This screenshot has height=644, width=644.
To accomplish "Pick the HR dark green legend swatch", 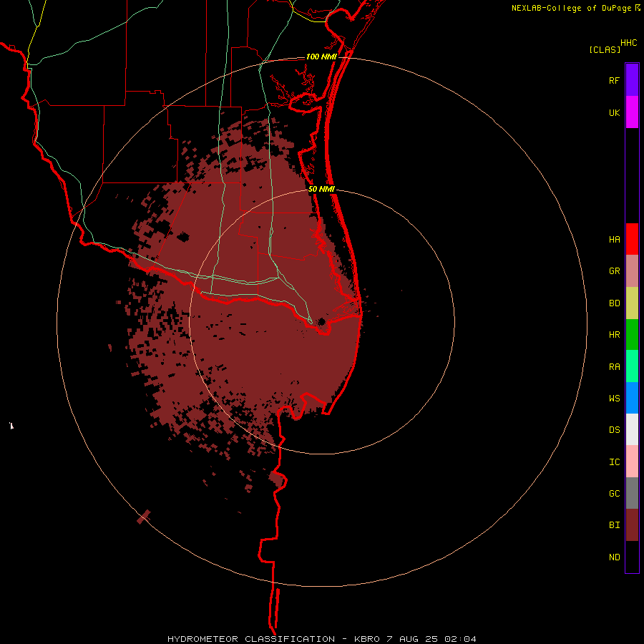I will click(632, 335).
